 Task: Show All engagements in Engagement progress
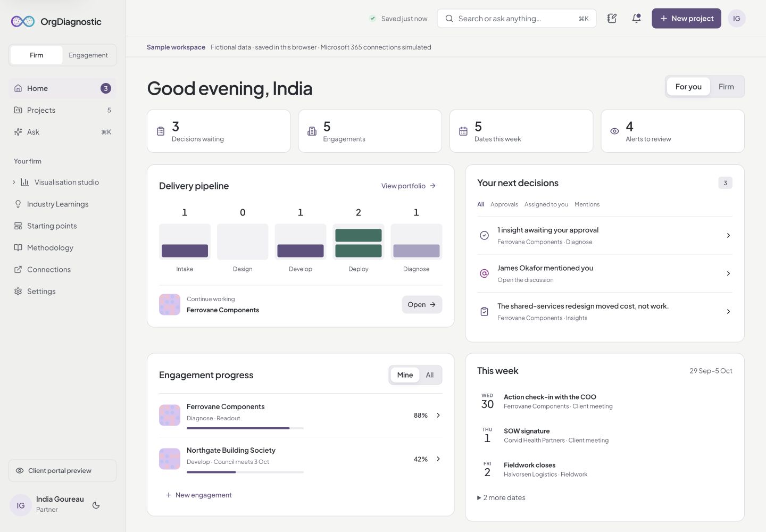click(x=430, y=375)
